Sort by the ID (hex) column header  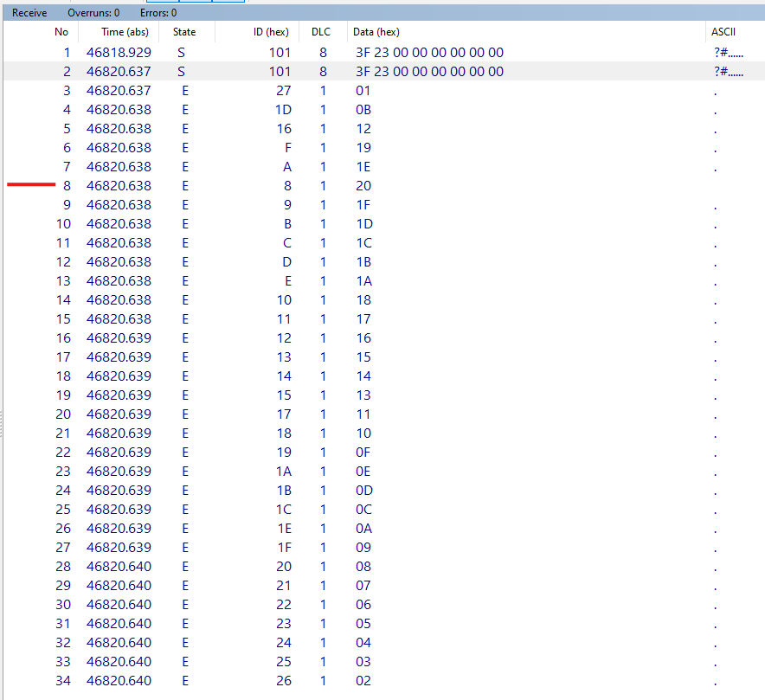pos(273,32)
